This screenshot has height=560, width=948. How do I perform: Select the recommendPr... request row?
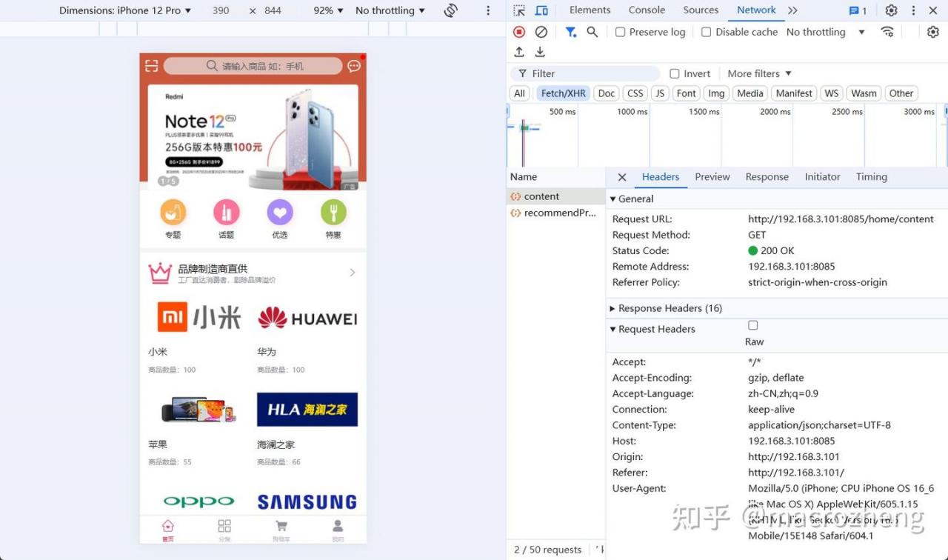point(556,213)
